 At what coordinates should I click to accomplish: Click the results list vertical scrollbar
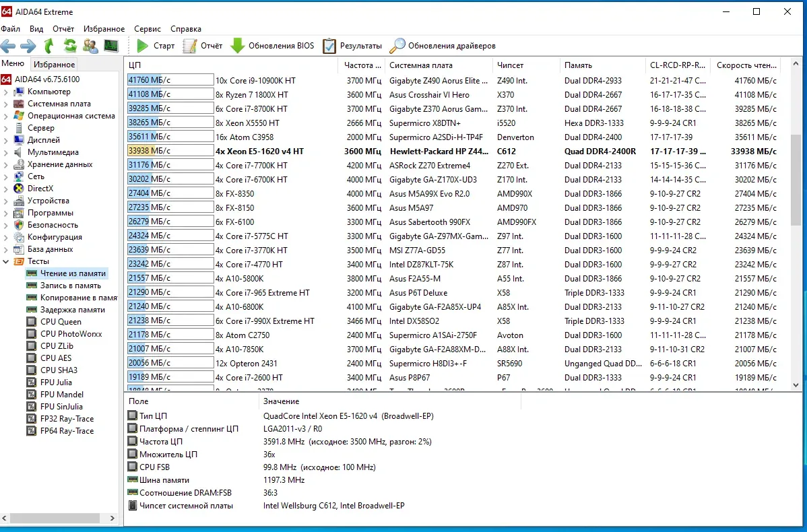click(796, 178)
